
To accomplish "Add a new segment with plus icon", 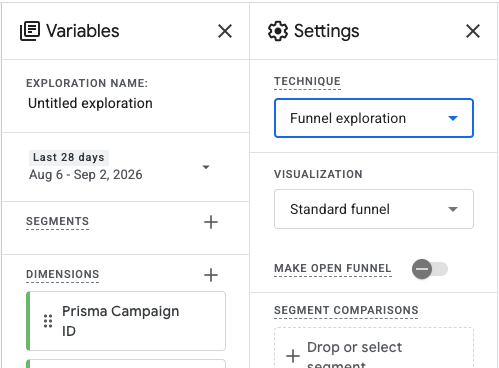I will tap(211, 222).
